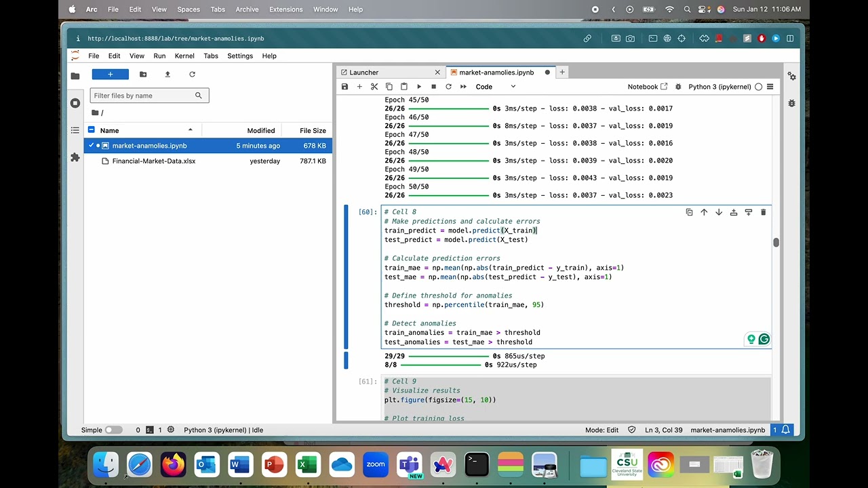Screen dimensions: 868x488
Task: Open the Terminal app in the Dock
Action: pos(477,464)
